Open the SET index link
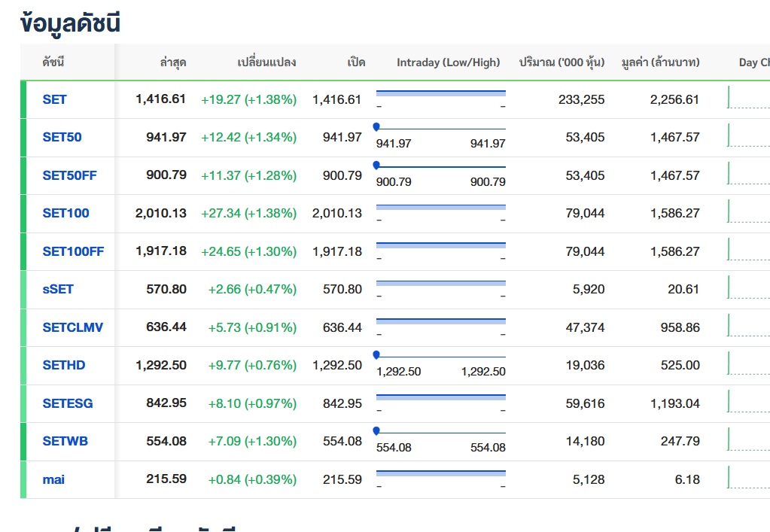The image size is (770, 532). tap(55, 99)
